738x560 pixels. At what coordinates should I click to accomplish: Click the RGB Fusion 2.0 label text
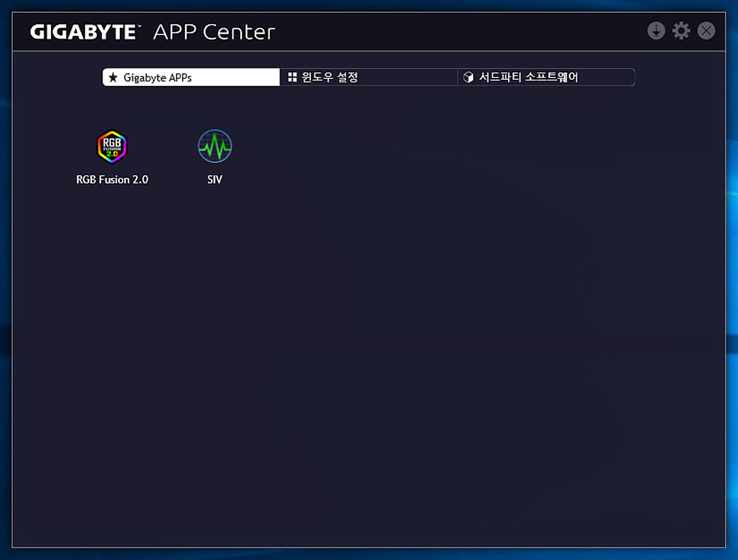(x=112, y=180)
